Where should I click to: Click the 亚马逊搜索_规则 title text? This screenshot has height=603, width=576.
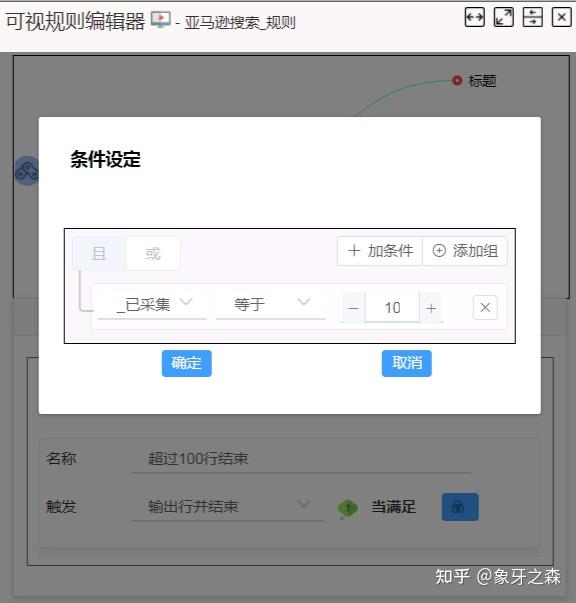(240, 23)
